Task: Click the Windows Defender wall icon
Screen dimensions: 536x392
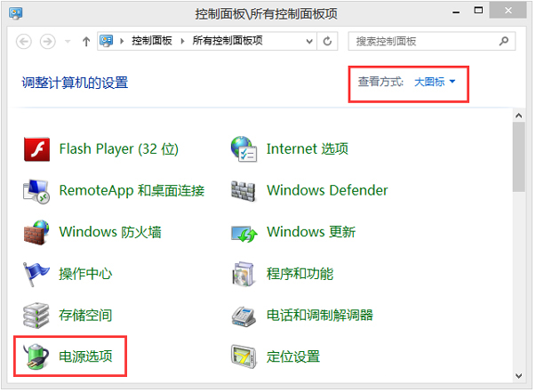Action: point(243,191)
